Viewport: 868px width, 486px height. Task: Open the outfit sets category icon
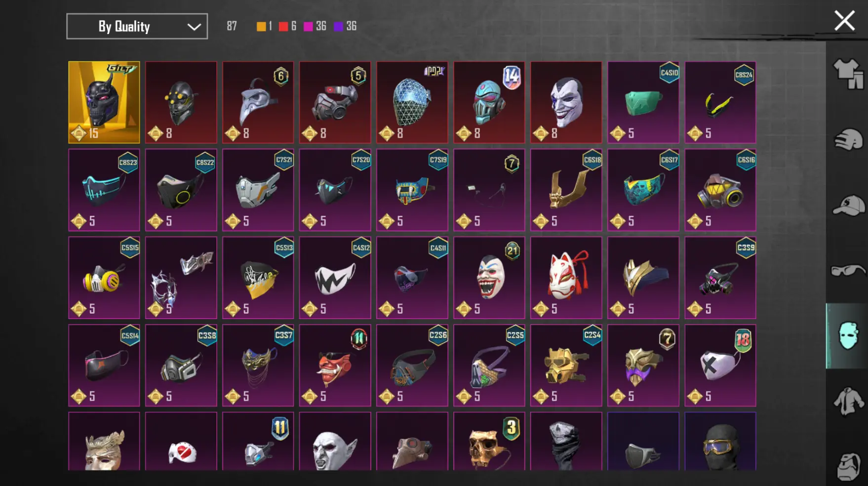coord(848,74)
